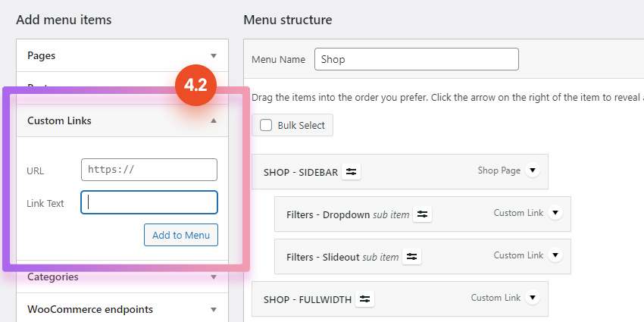Open settings icon beside Filters - Slideout
The image size is (644, 322).
[x=411, y=257]
